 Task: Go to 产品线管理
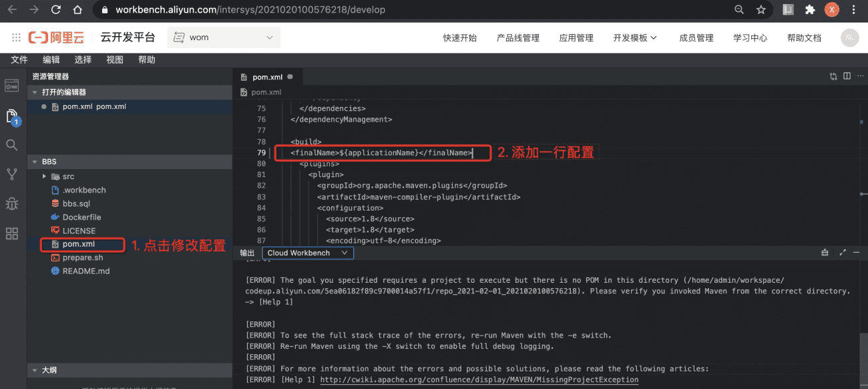(518, 37)
